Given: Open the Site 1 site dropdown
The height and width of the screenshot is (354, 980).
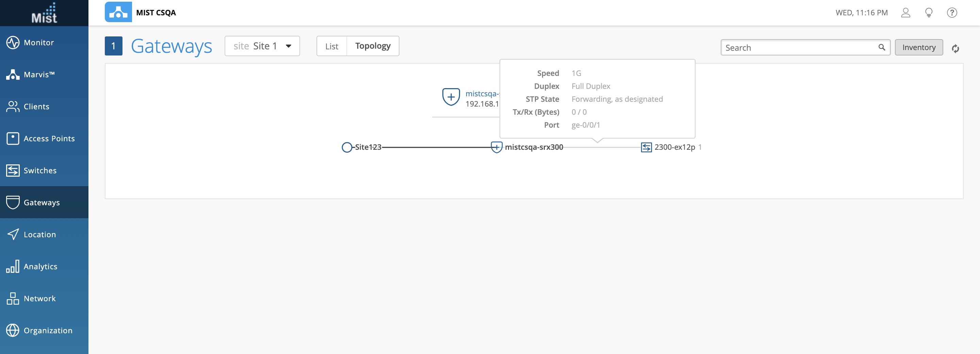Looking at the screenshot, I should click(262, 46).
